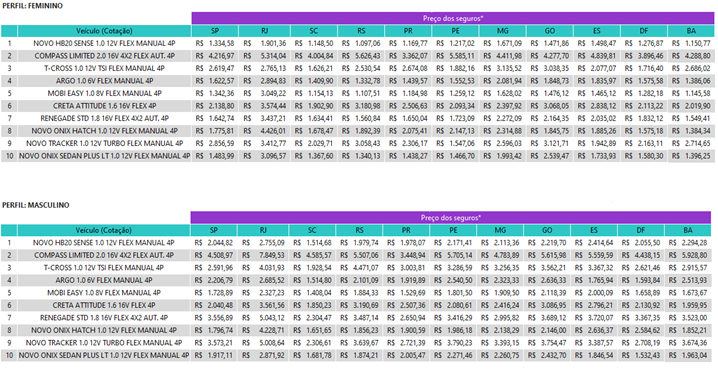Click Veículo (Cotação) header in Feminino table

coord(104,31)
